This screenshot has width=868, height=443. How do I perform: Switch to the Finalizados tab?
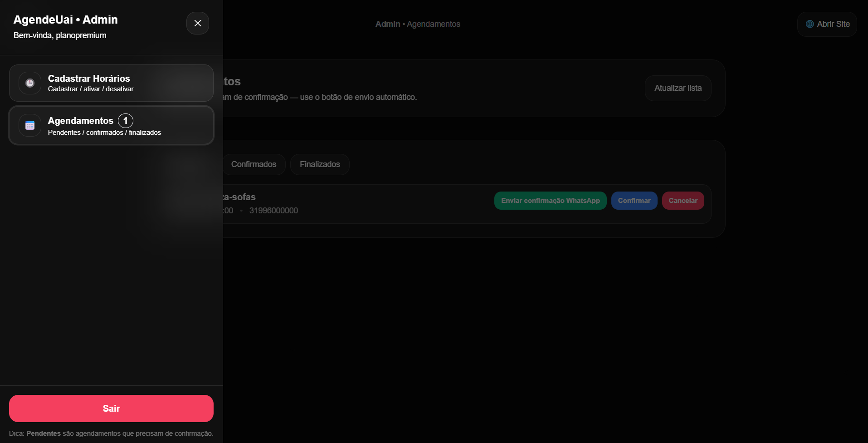(x=320, y=164)
